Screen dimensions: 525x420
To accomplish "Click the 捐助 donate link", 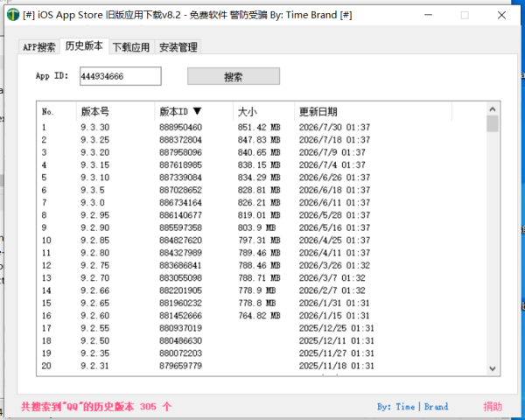I will click(493, 407).
